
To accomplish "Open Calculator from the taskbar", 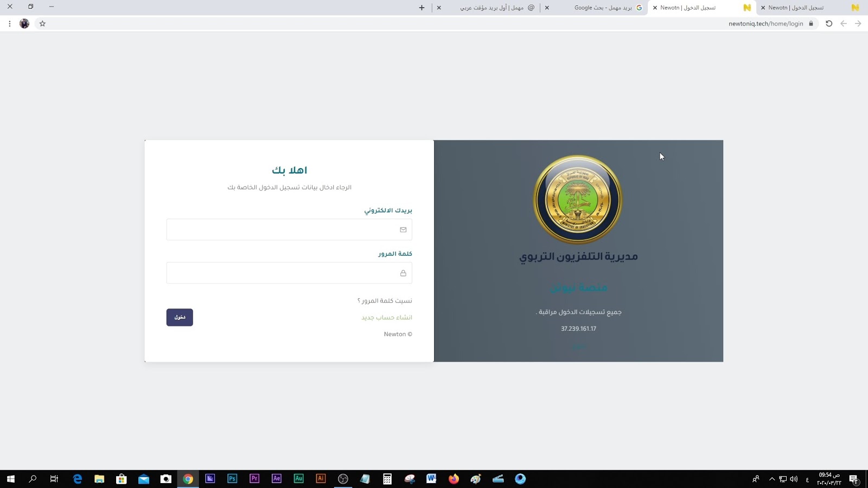I will point(387,479).
